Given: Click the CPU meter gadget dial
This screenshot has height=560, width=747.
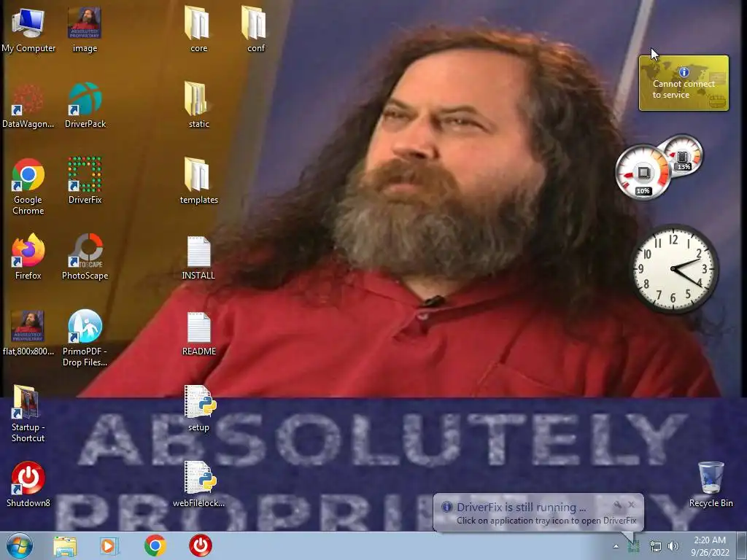Looking at the screenshot, I should tap(643, 172).
